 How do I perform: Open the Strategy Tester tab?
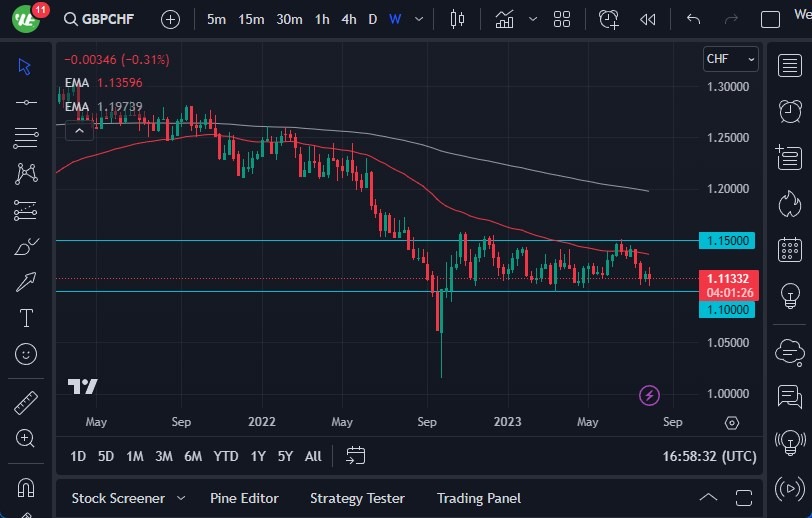pos(357,498)
